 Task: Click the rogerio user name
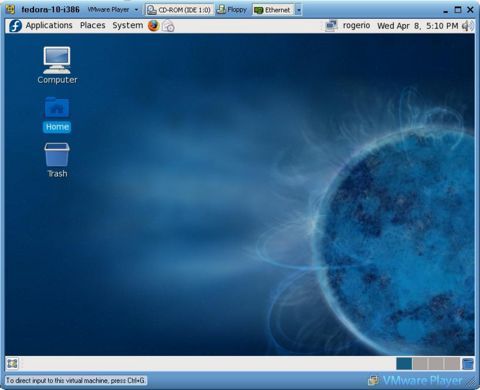tap(356, 26)
